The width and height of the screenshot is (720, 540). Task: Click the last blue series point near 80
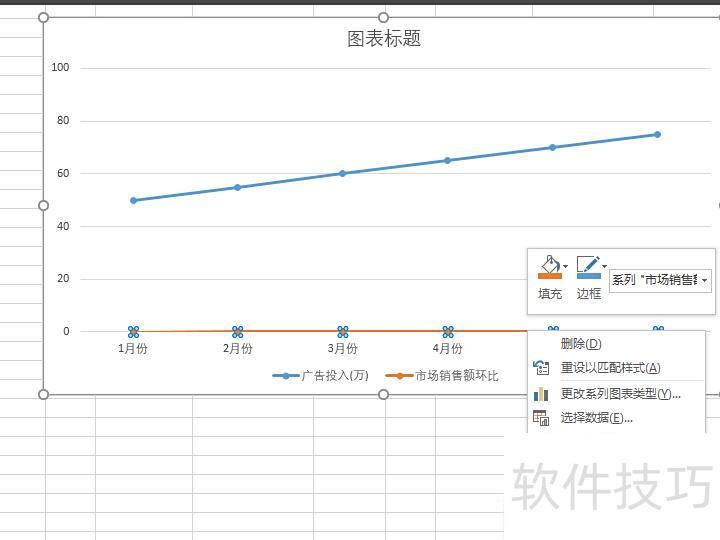[657, 135]
